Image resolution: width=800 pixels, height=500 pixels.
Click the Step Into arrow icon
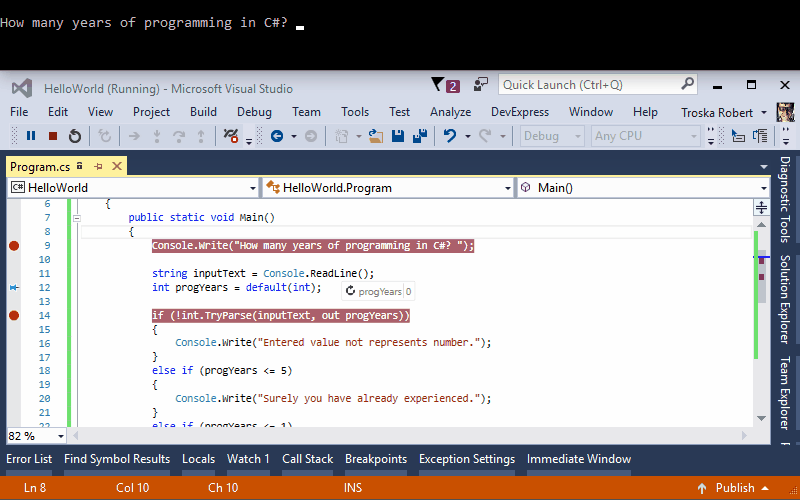click(x=157, y=136)
